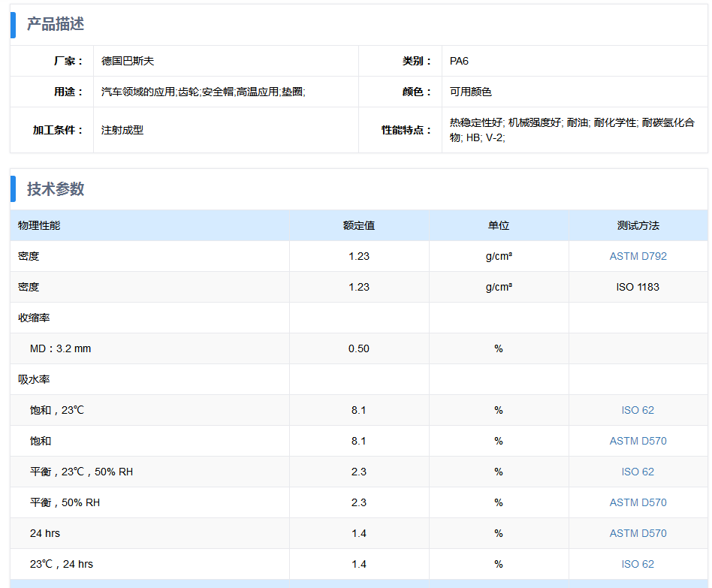Select the 物理性能 column header

39,225
